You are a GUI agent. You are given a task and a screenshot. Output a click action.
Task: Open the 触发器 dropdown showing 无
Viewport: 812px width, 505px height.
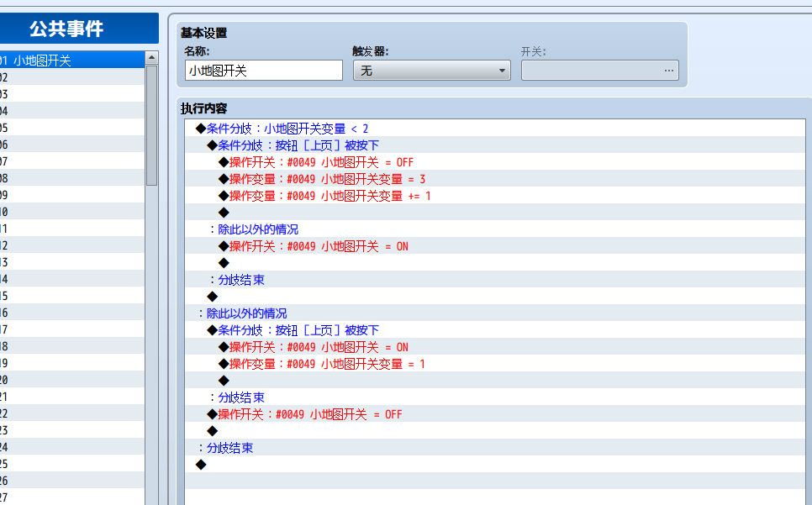(432, 71)
